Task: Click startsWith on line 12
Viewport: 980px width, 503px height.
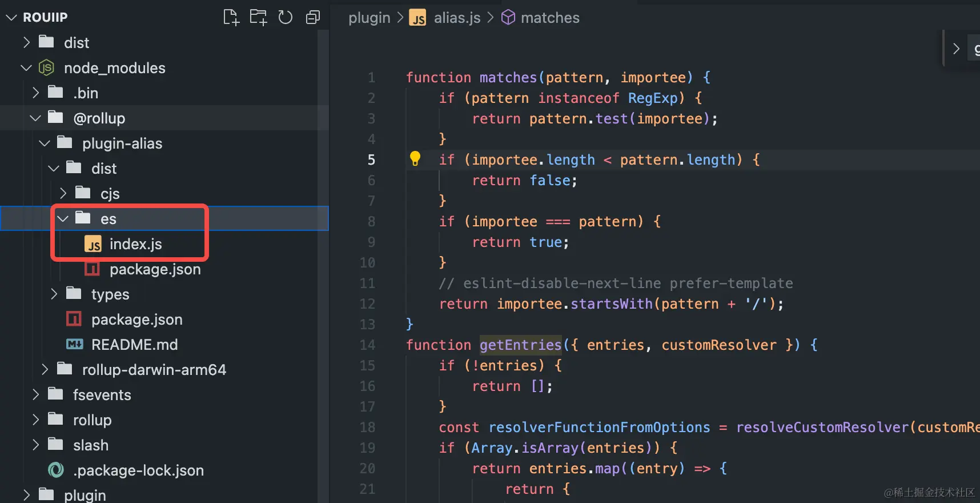Action: [x=612, y=304]
